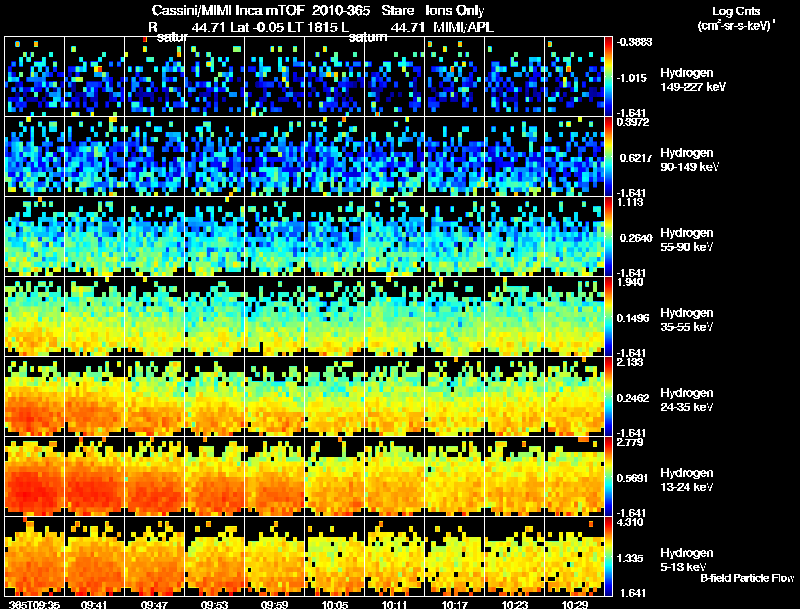
Task: Click the '10:05' time axis label
Action: [x=335, y=604]
